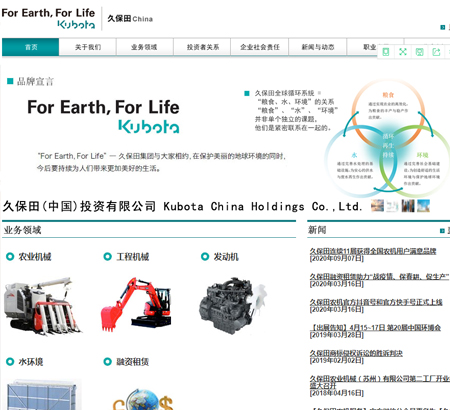
Task: Click the teal arrow icon at top right
Action: [x=443, y=27]
